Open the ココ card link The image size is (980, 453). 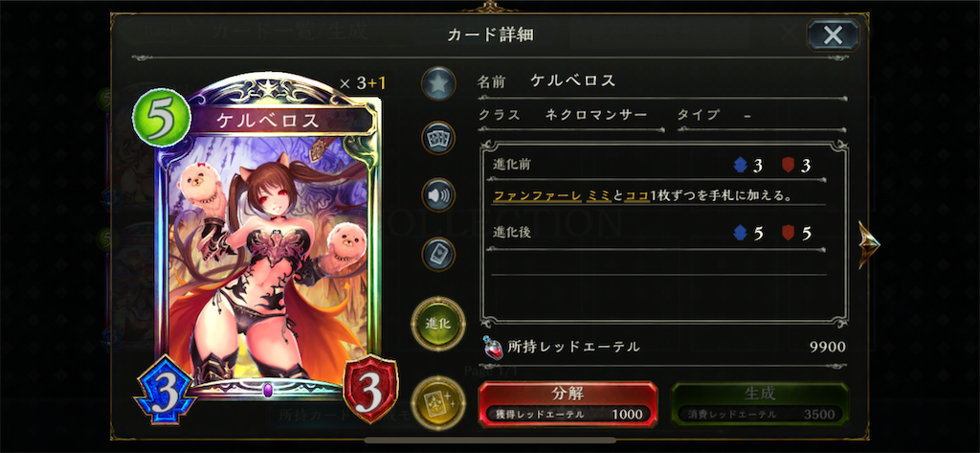[636, 195]
